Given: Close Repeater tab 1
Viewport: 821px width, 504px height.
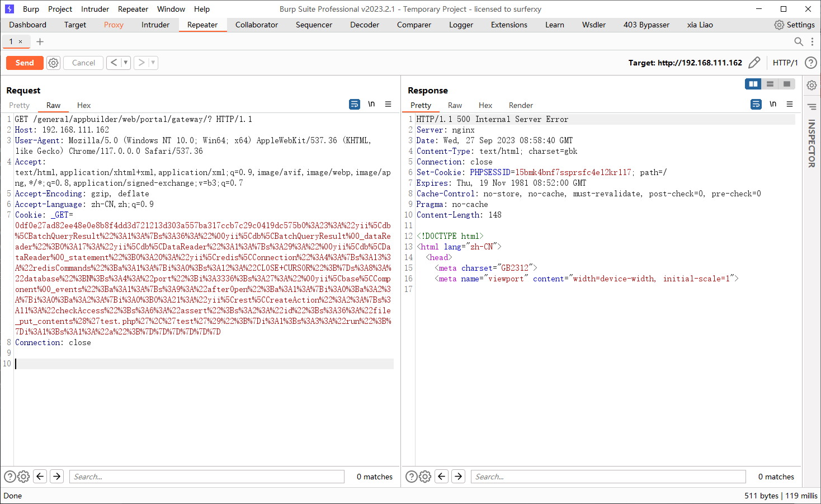Looking at the screenshot, I should coord(21,41).
